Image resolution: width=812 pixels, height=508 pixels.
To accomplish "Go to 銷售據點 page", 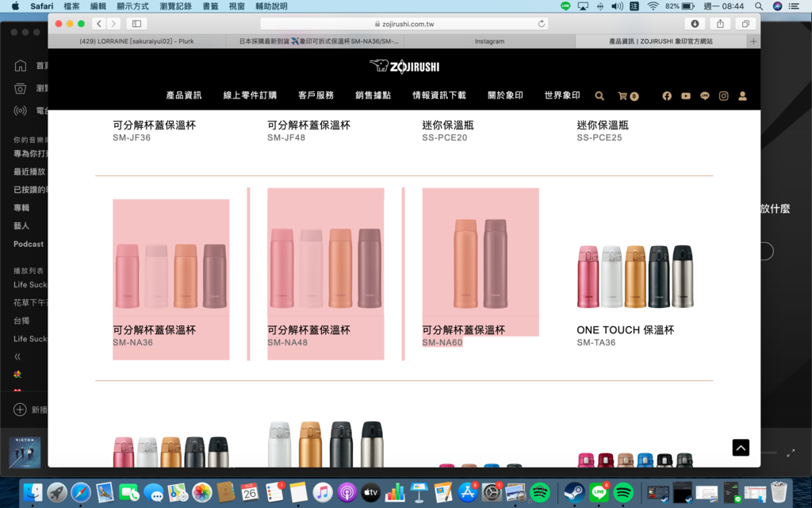I will 373,95.
